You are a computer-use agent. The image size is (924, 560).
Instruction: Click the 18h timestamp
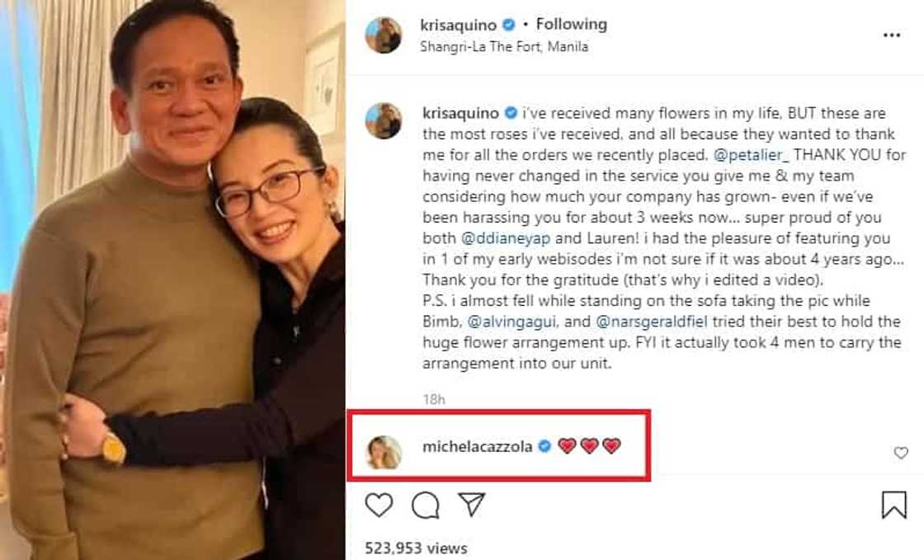(x=434, y=399)
